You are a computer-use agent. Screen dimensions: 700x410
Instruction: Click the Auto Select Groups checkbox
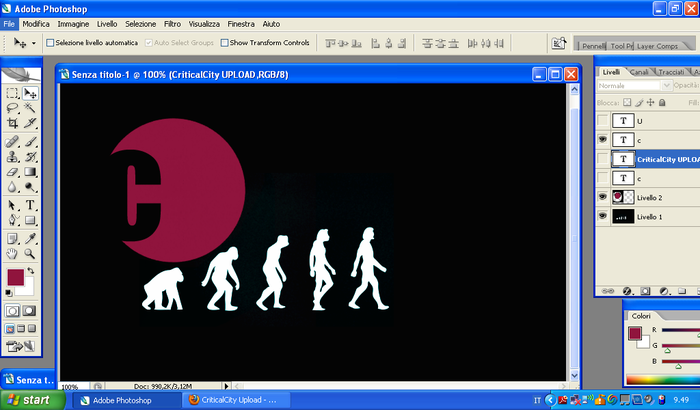[x=149, y=42]
